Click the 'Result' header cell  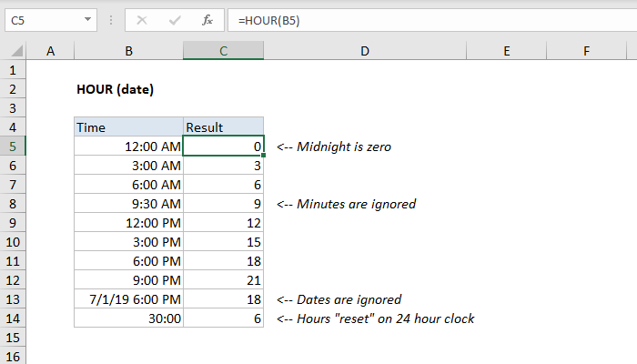pos(224,127)
